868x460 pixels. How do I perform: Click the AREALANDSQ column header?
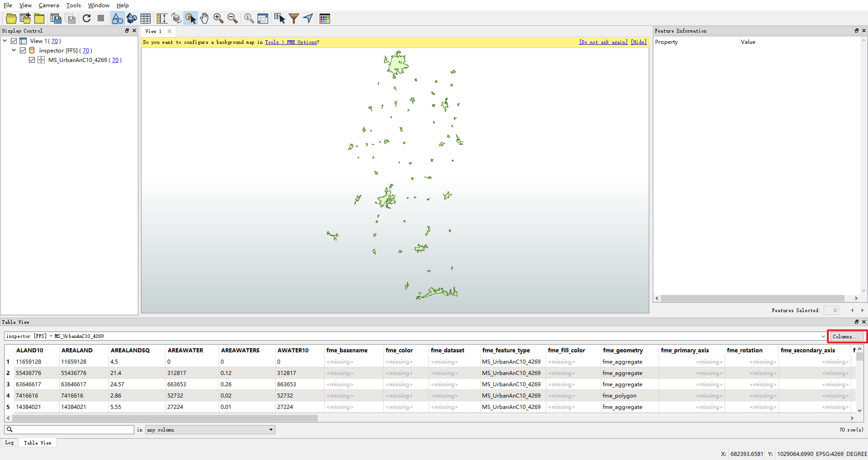click(130, 351)
